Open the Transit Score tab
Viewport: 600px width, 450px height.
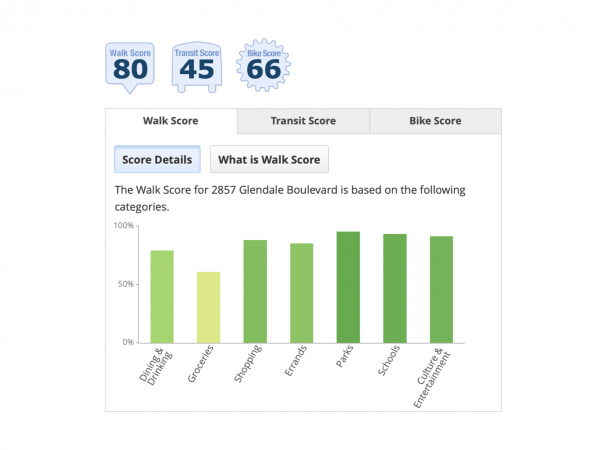[303, 121]
